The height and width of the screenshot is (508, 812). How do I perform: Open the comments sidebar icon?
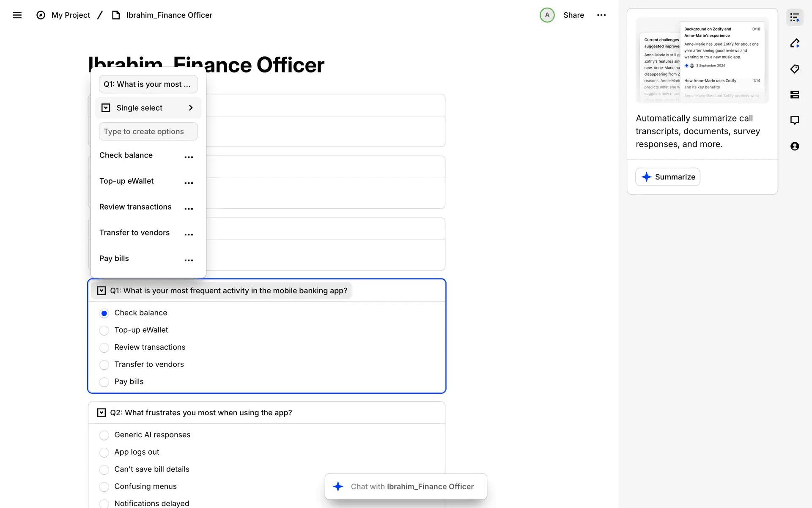pos(795,120)
